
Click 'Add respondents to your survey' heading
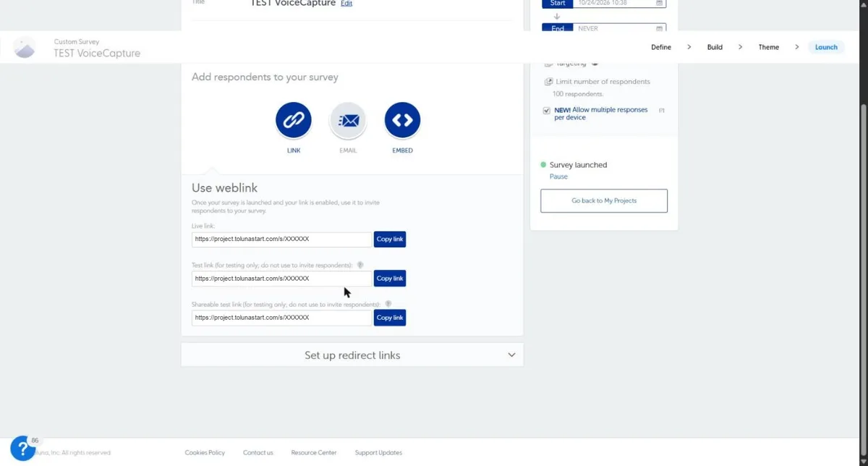click(x=265, y=77)
